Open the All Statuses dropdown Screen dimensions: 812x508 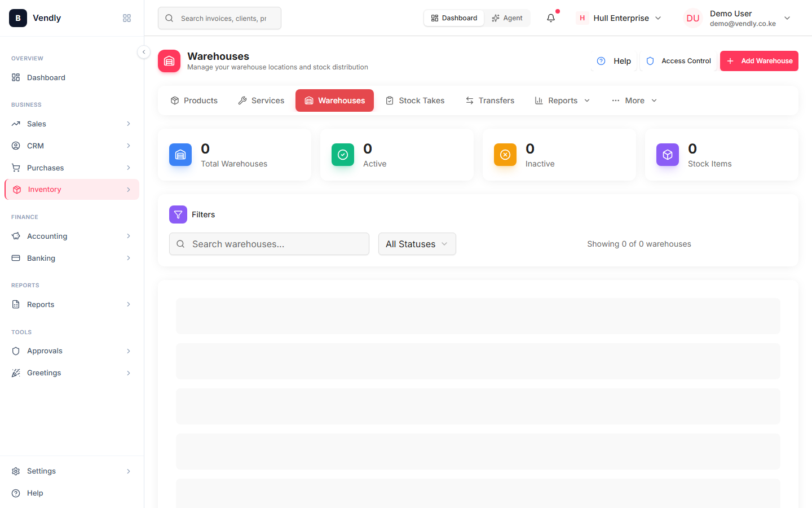417,244
